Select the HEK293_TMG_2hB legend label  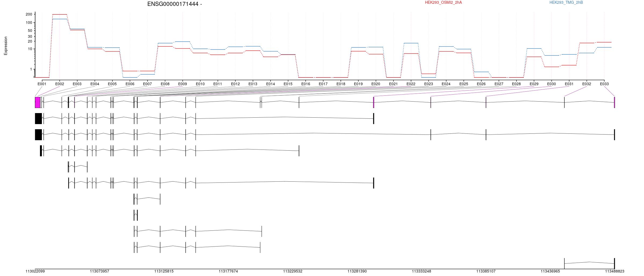(x=566, y=2)
